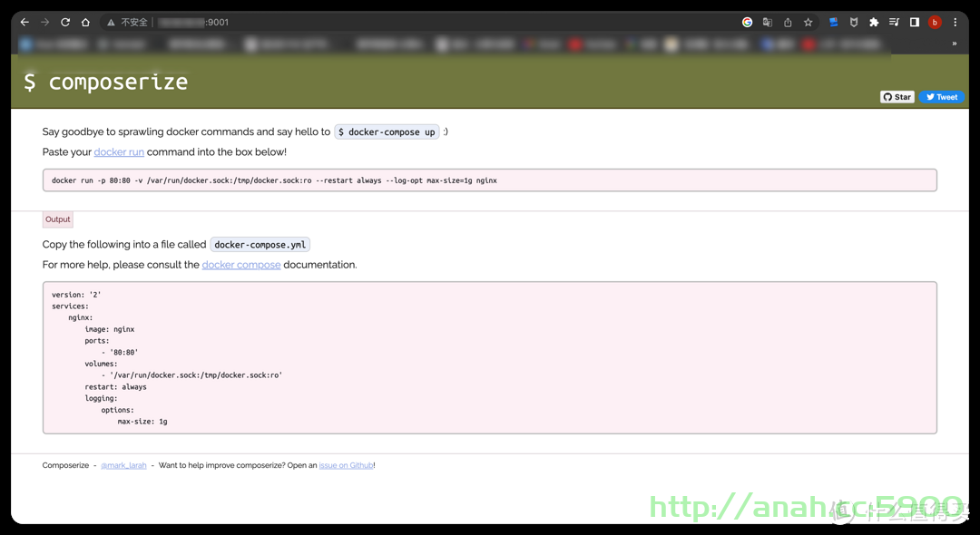Click the docker-compose.yml output code block
This screenshot has height=535, width=980.
click(x=489, y=357)
